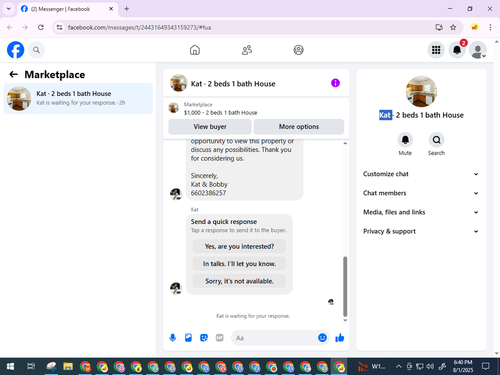Open volume control in system tray
The height and width of the screenshot is (375, 500).
coord(430,367)
